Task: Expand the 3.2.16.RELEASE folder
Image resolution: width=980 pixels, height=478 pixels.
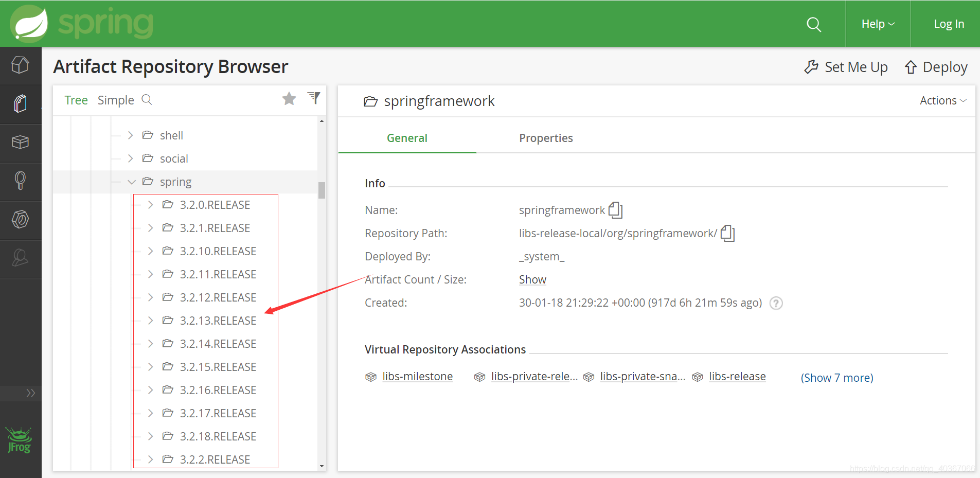Action: click(150, 390)
